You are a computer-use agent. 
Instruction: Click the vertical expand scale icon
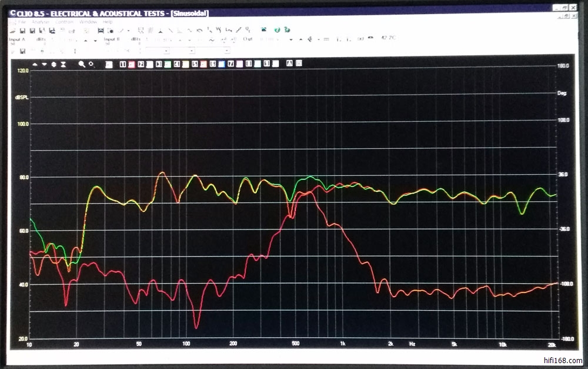coord(54,64)
